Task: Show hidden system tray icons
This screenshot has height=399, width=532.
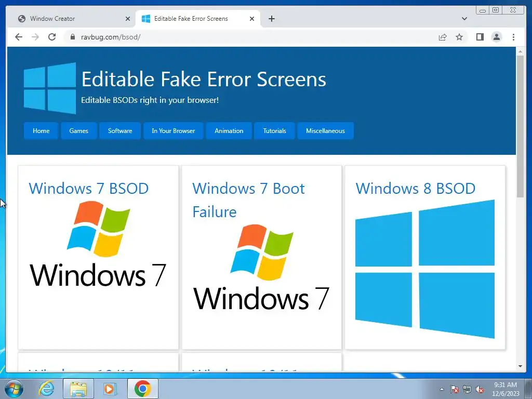Action: pyautogui.click(x=442, y=389)
